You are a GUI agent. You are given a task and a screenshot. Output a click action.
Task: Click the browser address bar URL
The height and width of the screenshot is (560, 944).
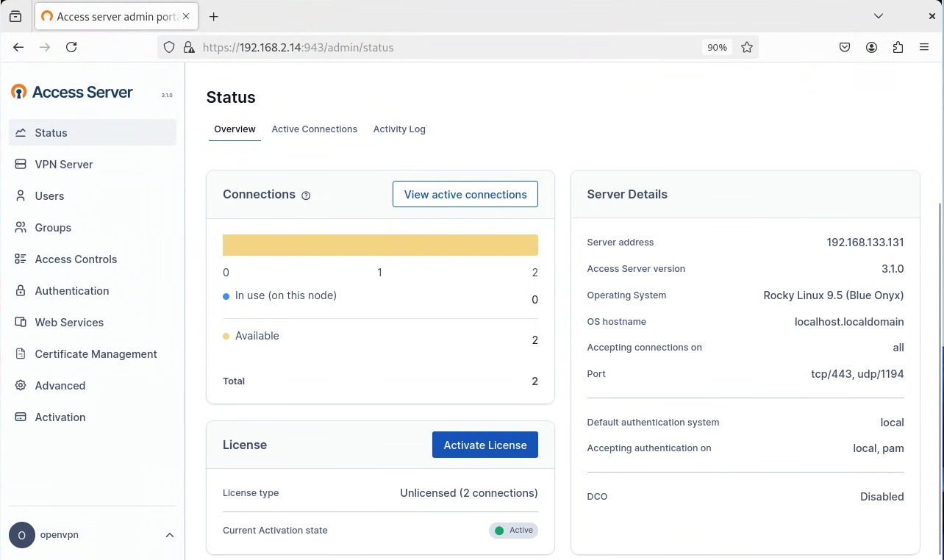pos(298,48)
